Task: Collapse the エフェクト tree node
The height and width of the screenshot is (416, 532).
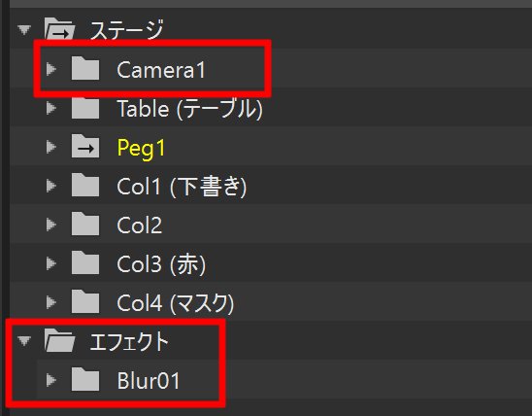Action: pos(24,340)
